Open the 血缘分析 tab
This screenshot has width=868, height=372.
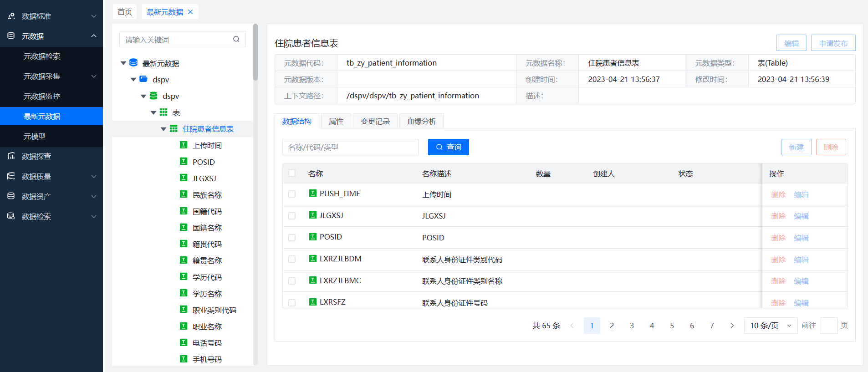[422, 121]
